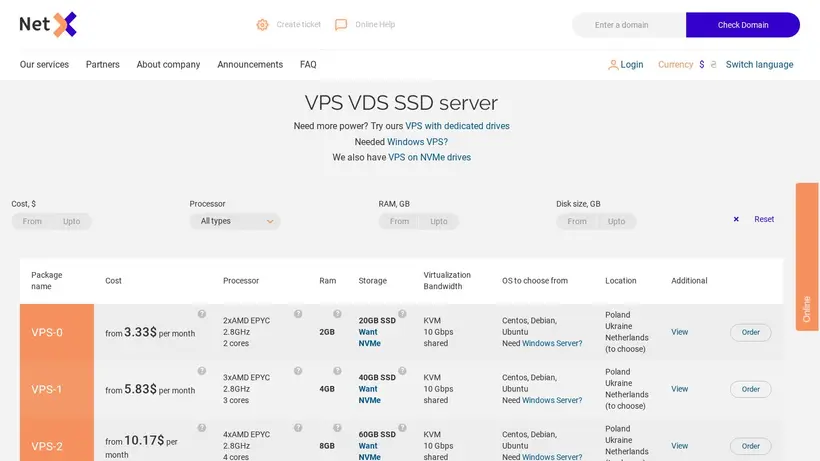Click the VPS-0 cost help question mark
The height and width of the screenshot is (461, 820).
(201, 314)
